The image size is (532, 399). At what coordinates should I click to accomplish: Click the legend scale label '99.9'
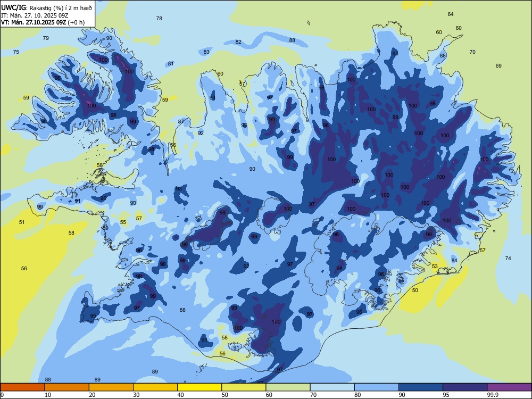[x=493, y=395]
